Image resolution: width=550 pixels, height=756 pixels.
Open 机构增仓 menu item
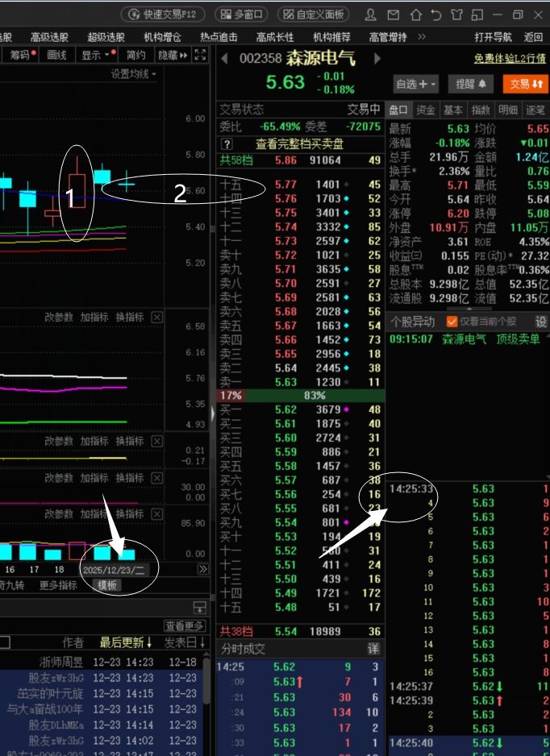163,37
